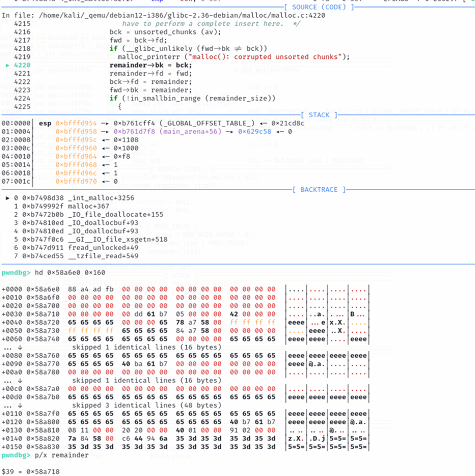Screen dimensions: 475x476
Task: Click the in_smallbin_range check on line 4224
Action: click(192, 98)
